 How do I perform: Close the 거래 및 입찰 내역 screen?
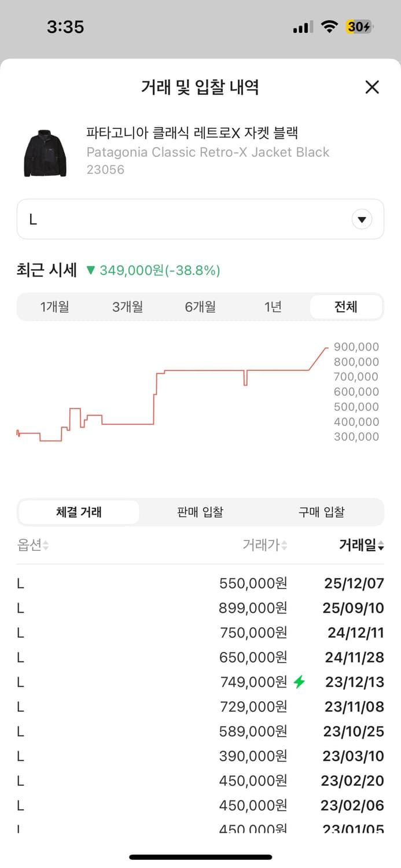tap(372, 87)
